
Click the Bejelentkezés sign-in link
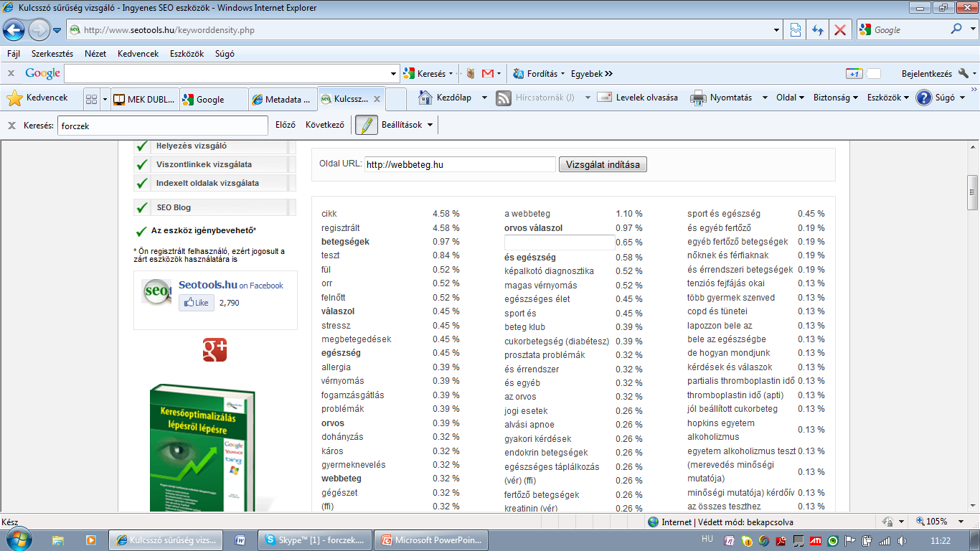[x=927, y=73]
